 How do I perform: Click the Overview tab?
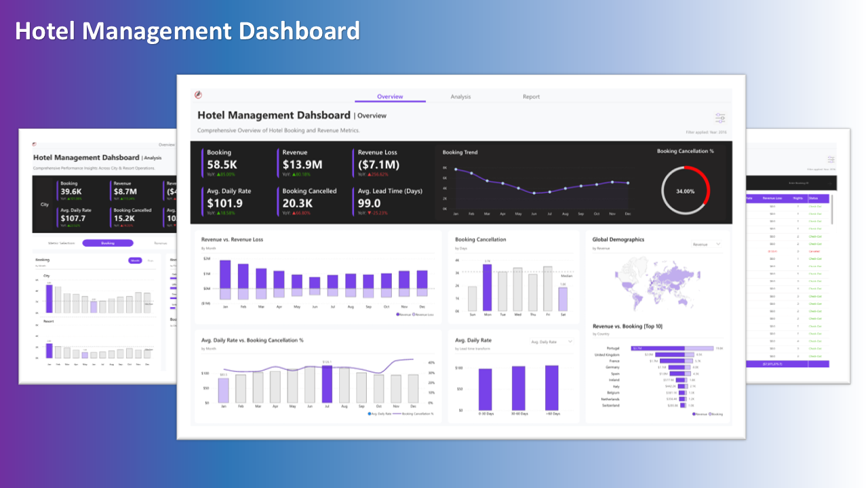pyautogui.click(x=390, y=97)
